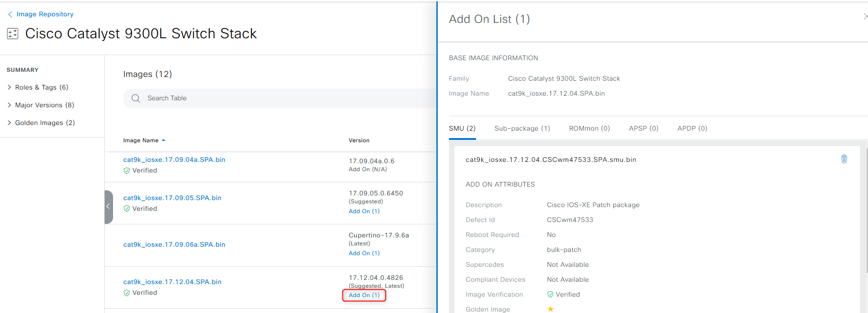Go to the APSP (0) tab
This screenshot has width=868, height=313.
click(644, 128)
